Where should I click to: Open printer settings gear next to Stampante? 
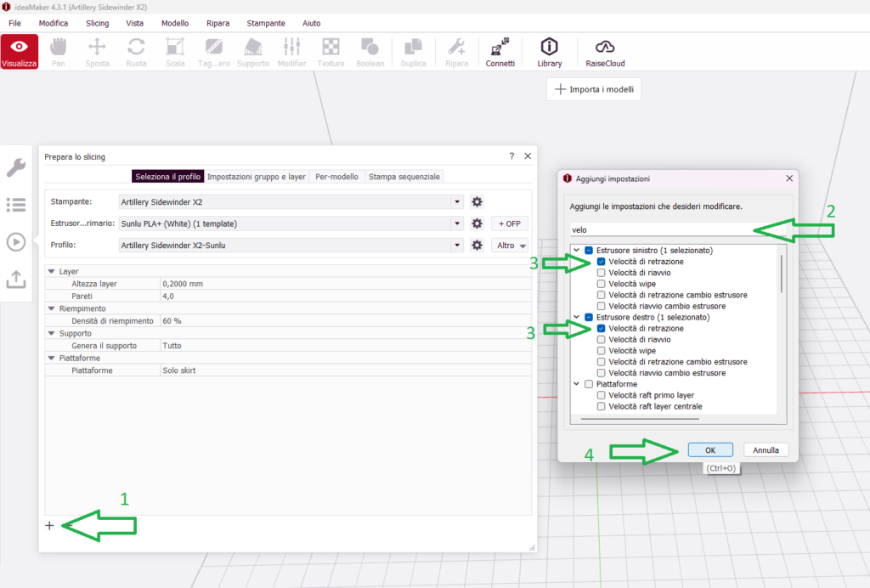point(477,202)
